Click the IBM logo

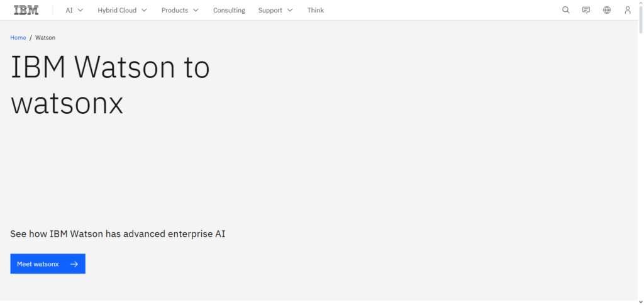click(26, 10)
